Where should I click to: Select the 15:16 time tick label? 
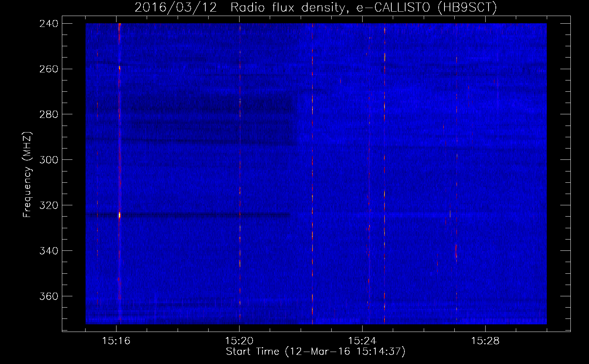pos(116,341)
